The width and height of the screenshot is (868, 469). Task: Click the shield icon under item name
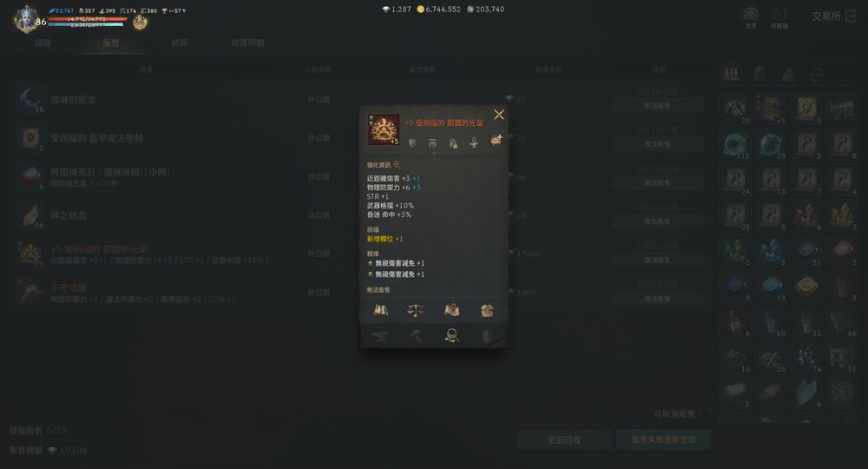[411, 142]
